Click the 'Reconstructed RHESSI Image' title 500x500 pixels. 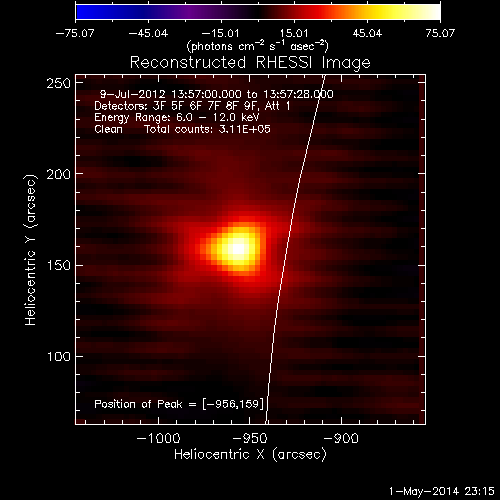(x=250, y=63)
